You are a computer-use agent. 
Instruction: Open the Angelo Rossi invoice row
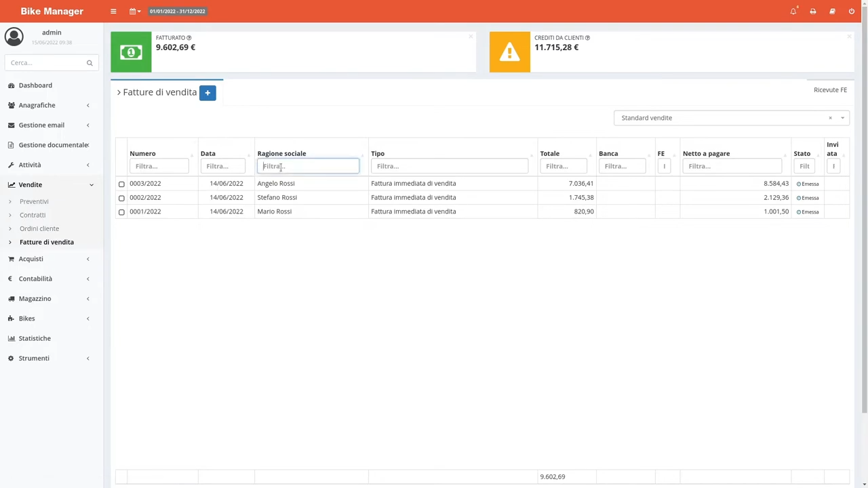tap(276, 184)
